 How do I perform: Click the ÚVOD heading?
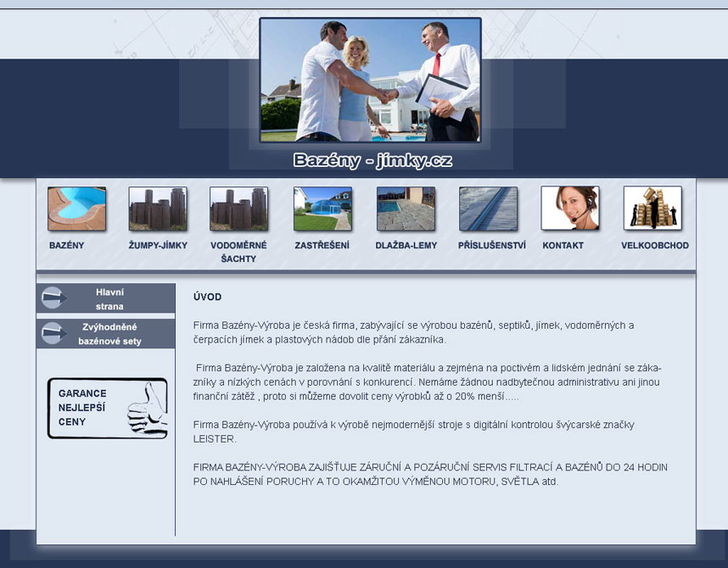click(208, 297)
